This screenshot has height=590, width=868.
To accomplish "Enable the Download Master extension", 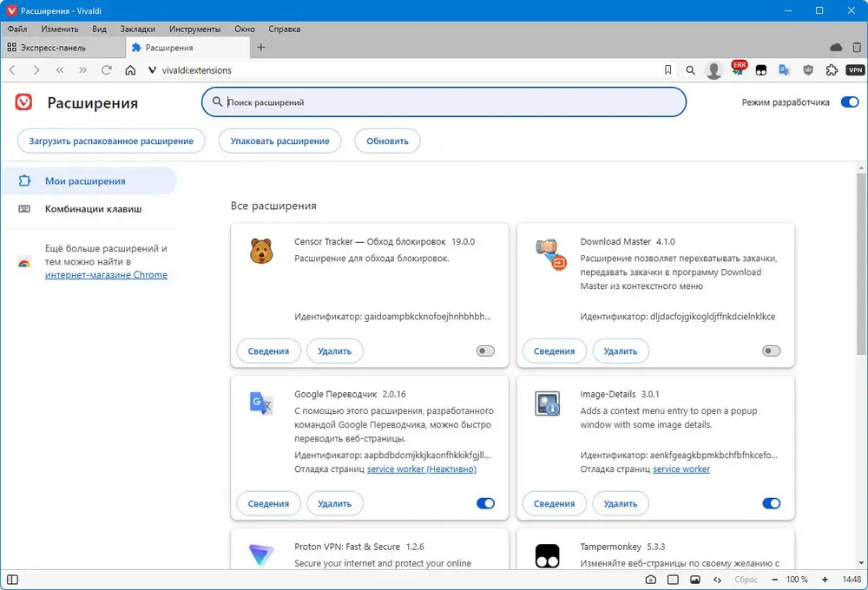I will 771,351.
